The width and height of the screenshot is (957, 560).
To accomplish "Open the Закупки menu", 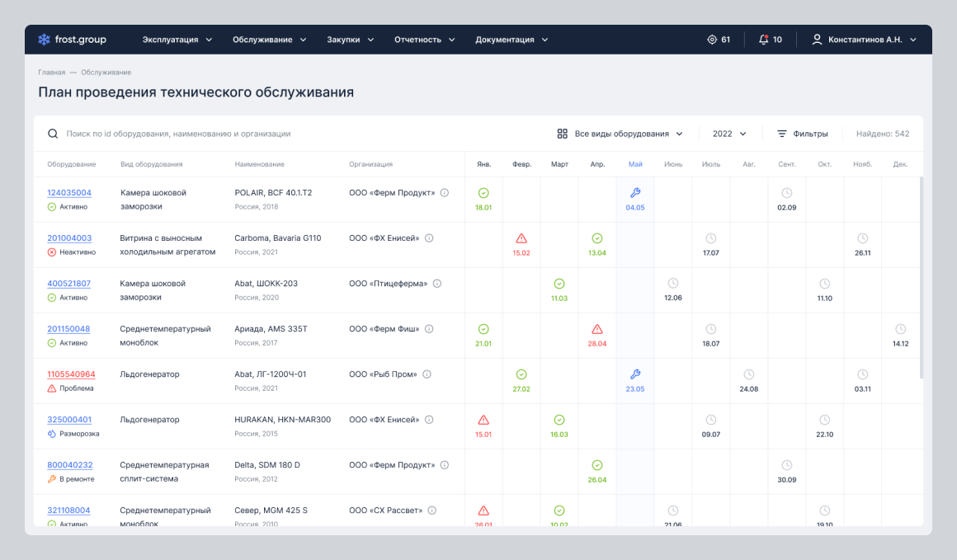I will tap(350, 40).
